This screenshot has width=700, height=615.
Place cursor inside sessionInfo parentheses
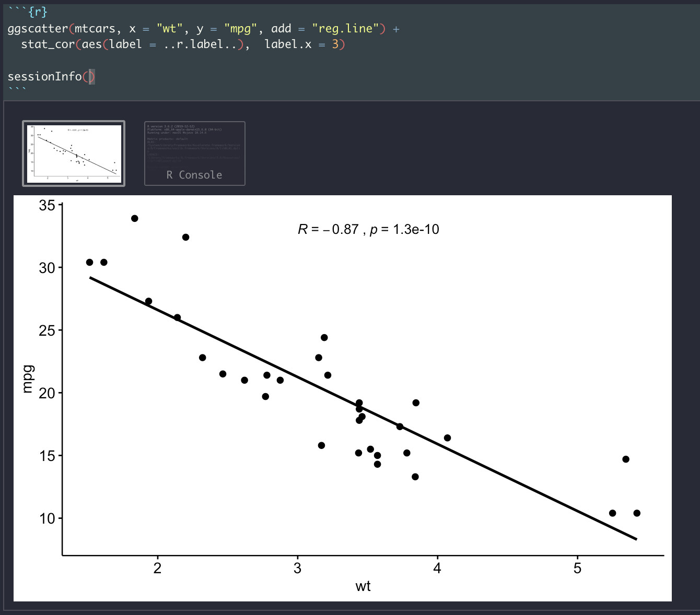[x=90, y=77]
